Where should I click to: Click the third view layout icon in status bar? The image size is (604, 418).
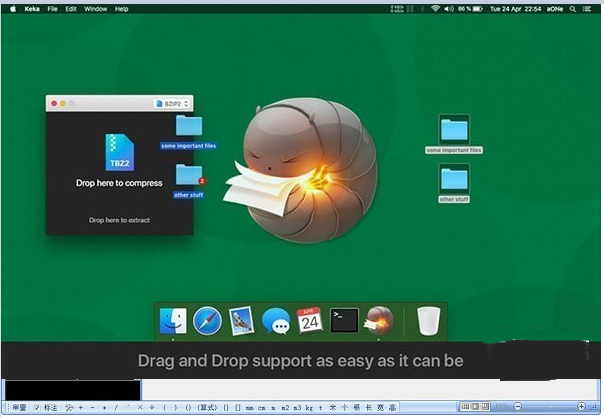click(485, 406)
